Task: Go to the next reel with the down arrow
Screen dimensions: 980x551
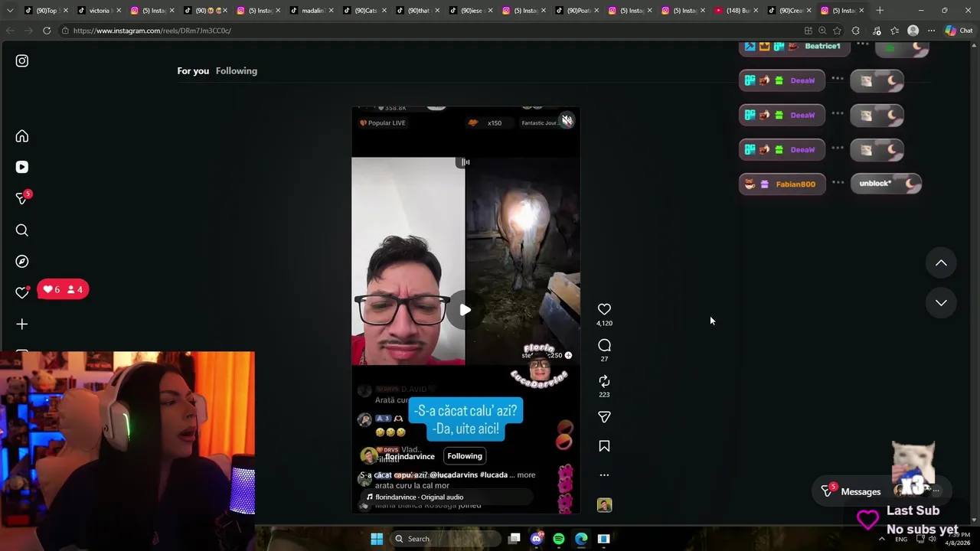Action: [941, 303]
